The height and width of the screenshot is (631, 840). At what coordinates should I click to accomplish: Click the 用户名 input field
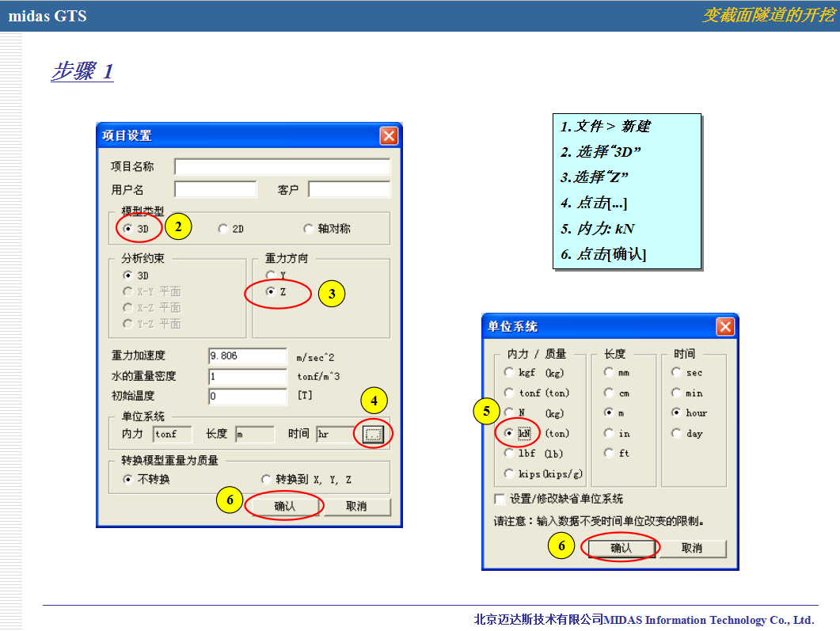click(215, 189)
